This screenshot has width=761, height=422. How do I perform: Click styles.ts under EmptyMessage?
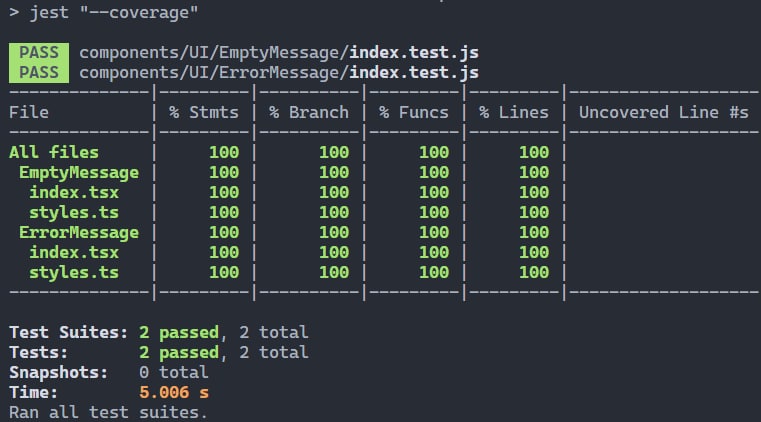pyautogui.click(x=74, y=212)
